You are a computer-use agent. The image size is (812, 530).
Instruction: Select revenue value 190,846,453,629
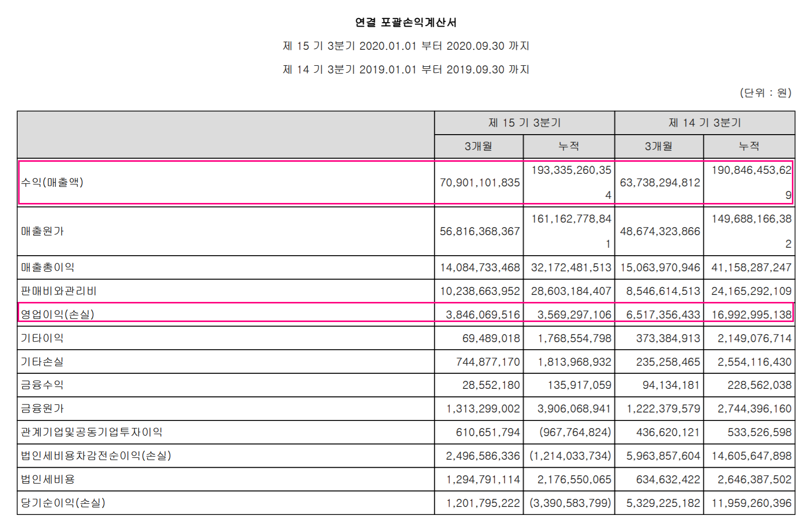point(751,182)
